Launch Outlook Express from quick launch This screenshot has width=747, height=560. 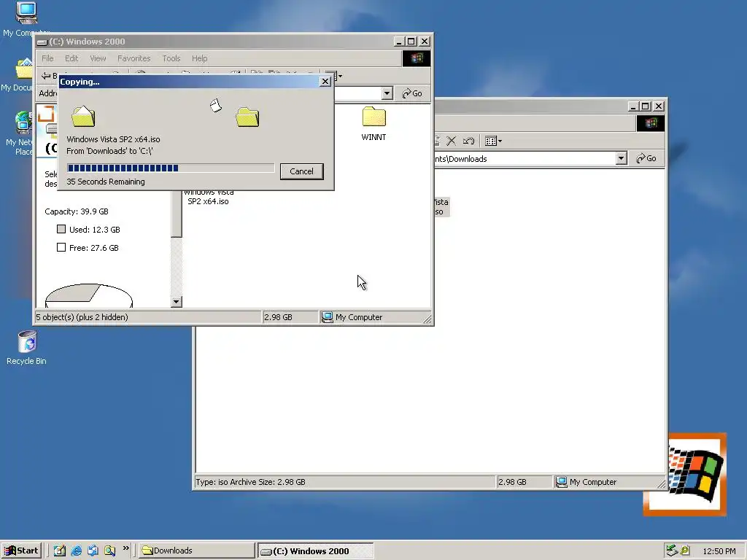[x=93, y=551]
